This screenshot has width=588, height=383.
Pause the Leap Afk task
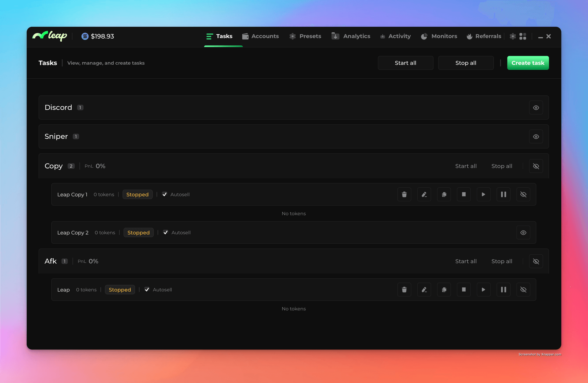(503, 290)
